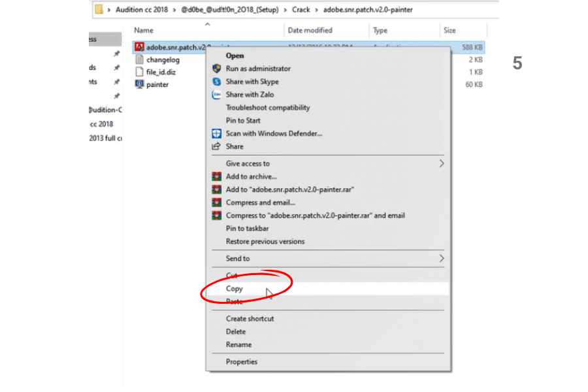Choose Properties from the context menu
Image resolution: width=588 pixels, height=392 pixels.
pos(242,362)
